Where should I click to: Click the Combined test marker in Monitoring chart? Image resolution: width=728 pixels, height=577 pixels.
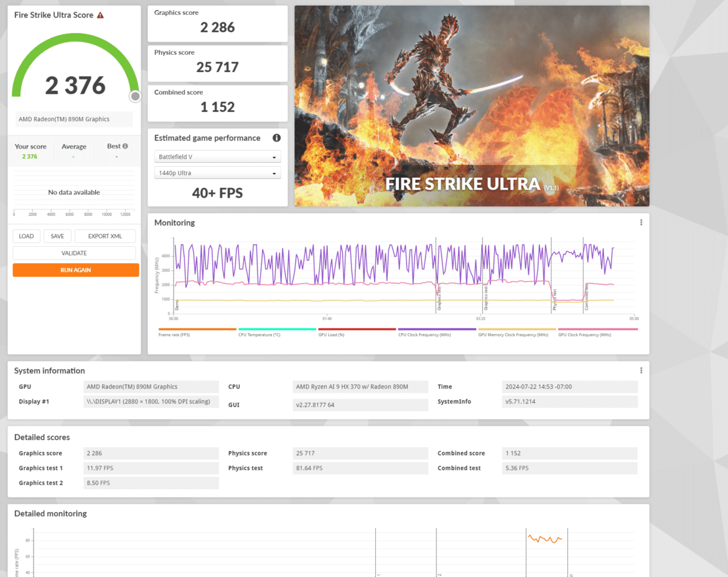[x=586, y=298]
